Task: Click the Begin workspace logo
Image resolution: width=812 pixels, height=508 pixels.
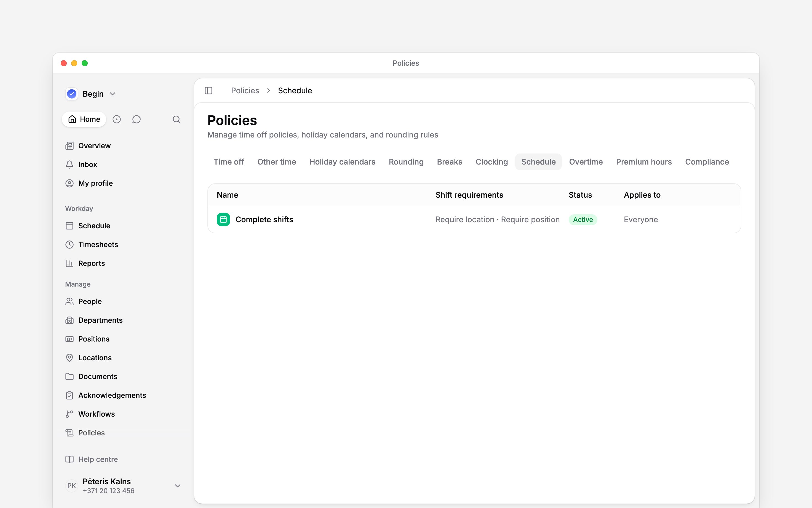Action: (72, 94)
